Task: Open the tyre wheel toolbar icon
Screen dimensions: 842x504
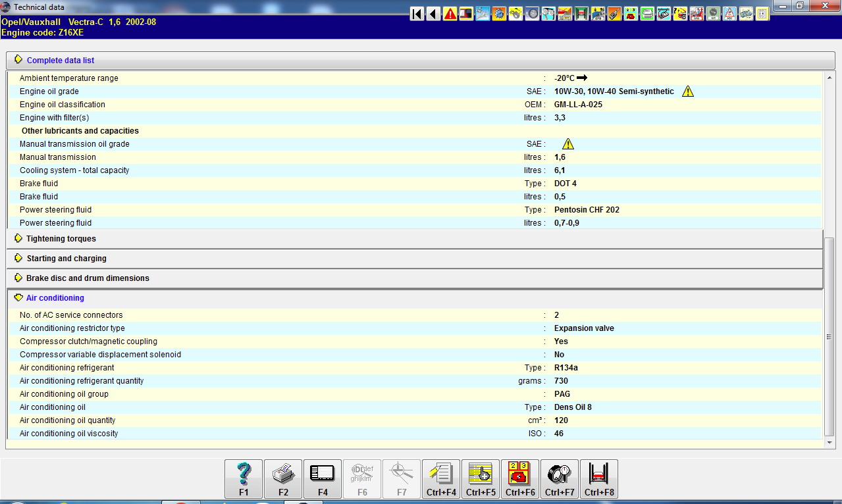Action: click(x=533, y=13)
